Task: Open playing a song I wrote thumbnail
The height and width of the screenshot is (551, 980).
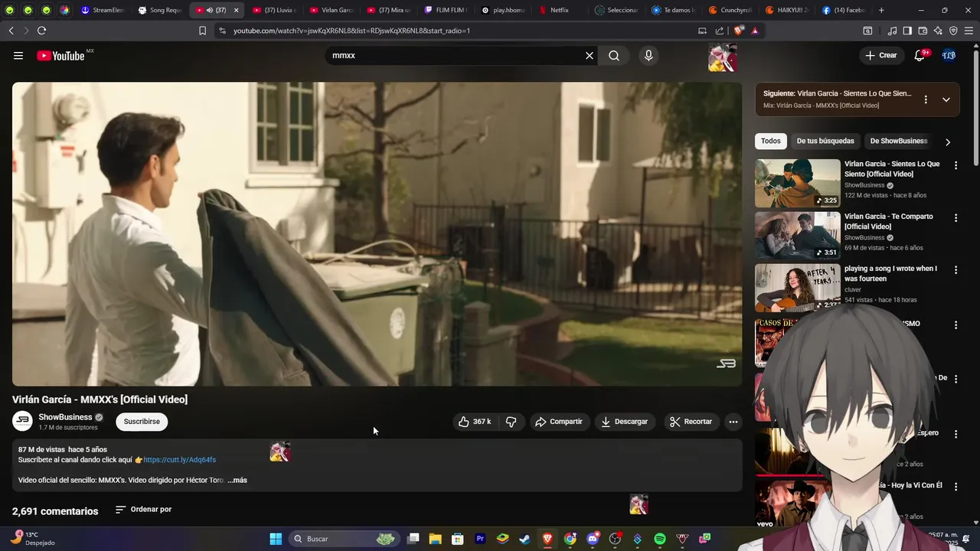Action: (x=798, y=287)
